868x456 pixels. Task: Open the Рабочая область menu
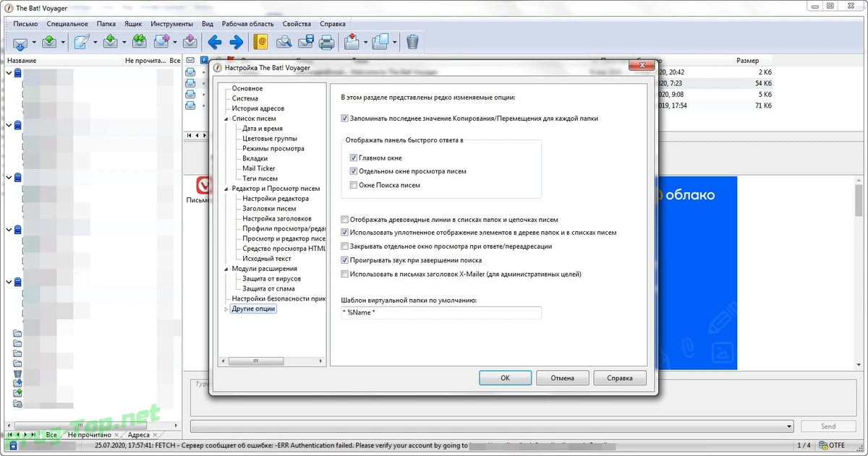click(248, 24)
